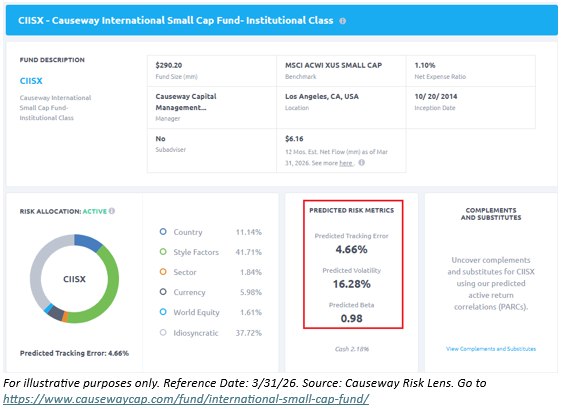This screenshot has width=565, height=409.
Task: Select the Idiosyncratic gray circle marker
Action: point(163,332)
